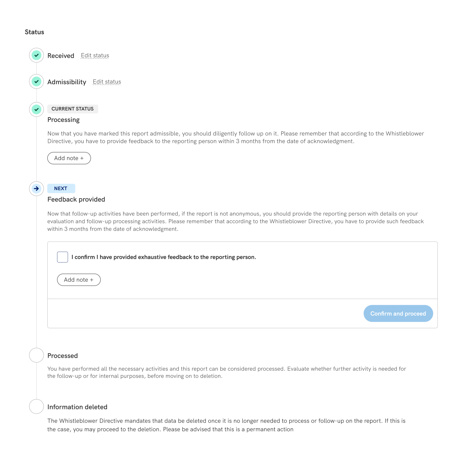Click the Received step green checkmark icon

pos(36,55)
